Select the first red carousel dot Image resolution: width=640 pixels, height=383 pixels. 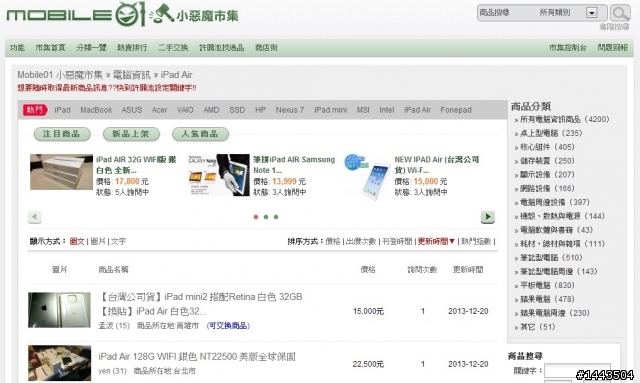pos(256,217)
